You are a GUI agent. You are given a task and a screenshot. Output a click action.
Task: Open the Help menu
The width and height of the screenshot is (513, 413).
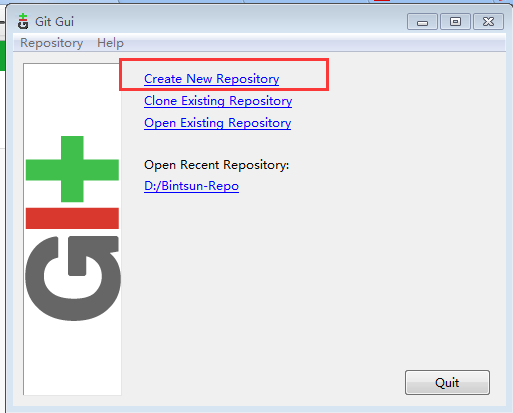110,43
